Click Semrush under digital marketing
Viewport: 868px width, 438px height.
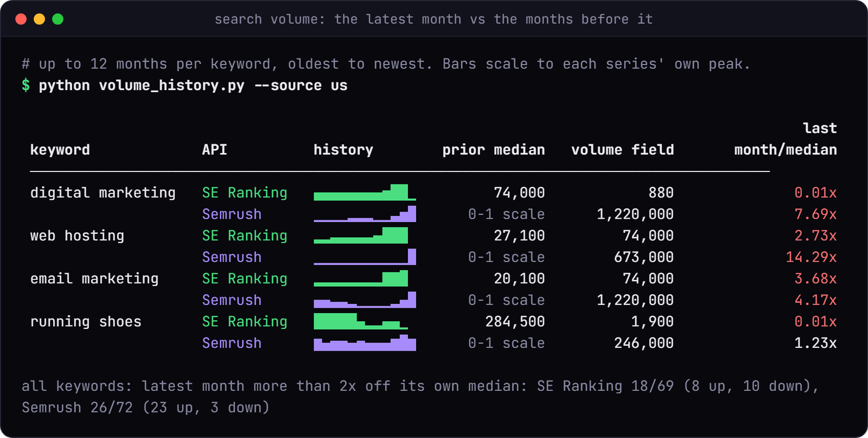tap(232, 214)
